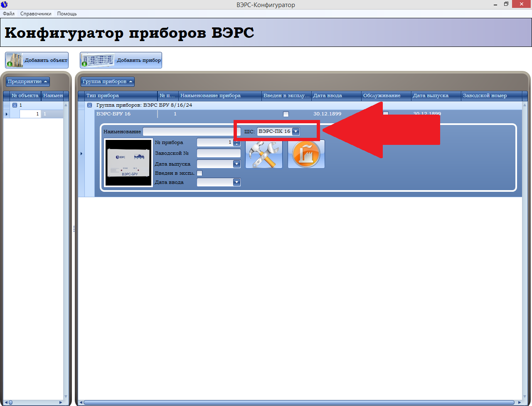Image resolution: width=532 pixels, height=406 pixels.
Task: Toggle Введен в эксплуатацию checkbox in table row
Action: point(286,114)
